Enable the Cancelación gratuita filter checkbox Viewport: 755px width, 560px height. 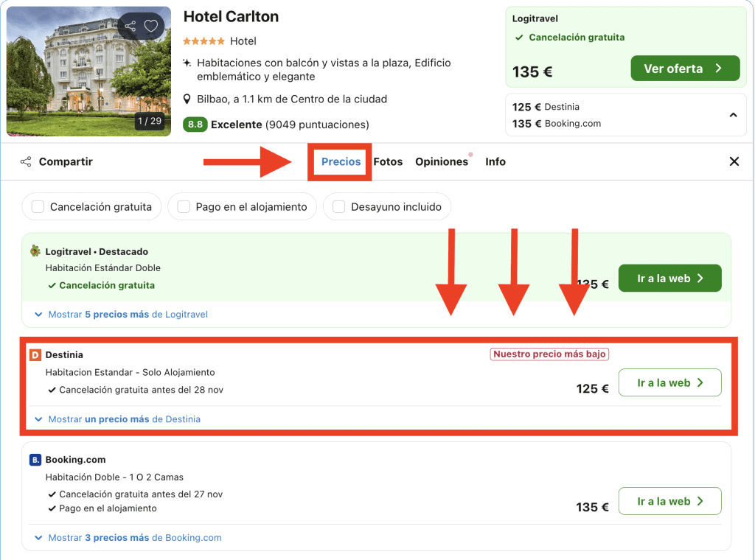click(x=38, y=207)
